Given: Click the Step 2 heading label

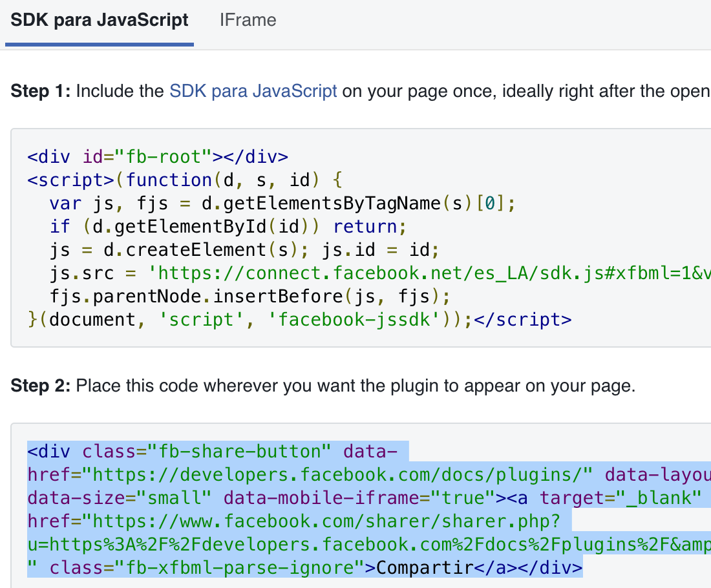Looking at the screenshot, I should pos(40,386).
